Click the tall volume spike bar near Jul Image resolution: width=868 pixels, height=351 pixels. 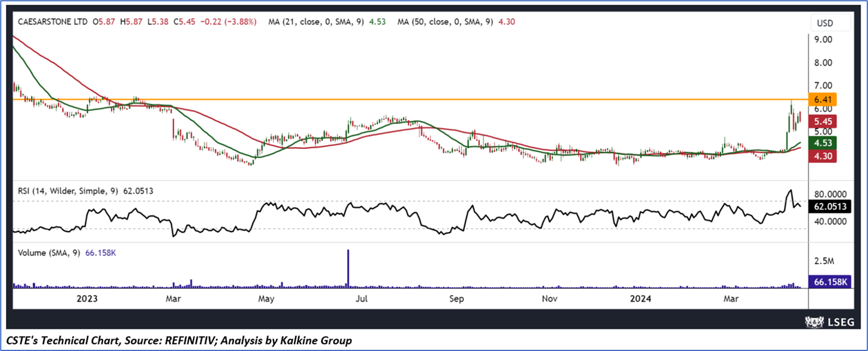click(x=348, y=269)
